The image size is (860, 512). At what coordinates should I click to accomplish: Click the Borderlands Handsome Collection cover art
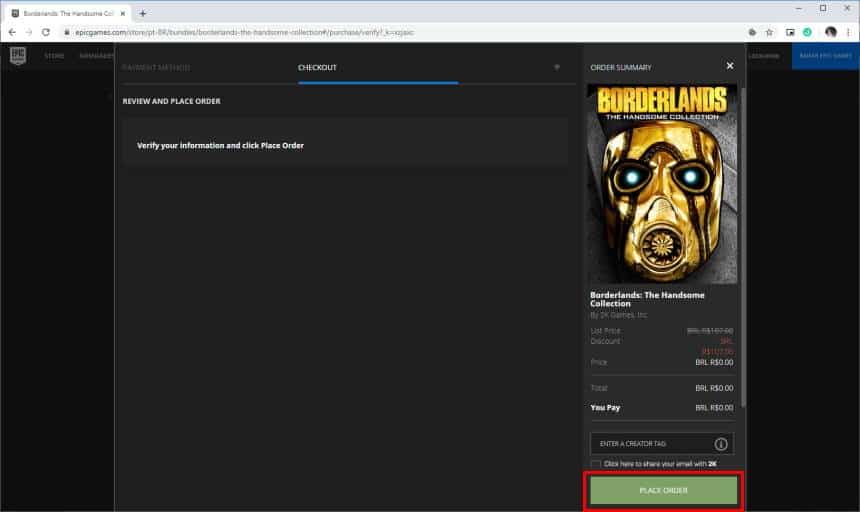(662, 184)
